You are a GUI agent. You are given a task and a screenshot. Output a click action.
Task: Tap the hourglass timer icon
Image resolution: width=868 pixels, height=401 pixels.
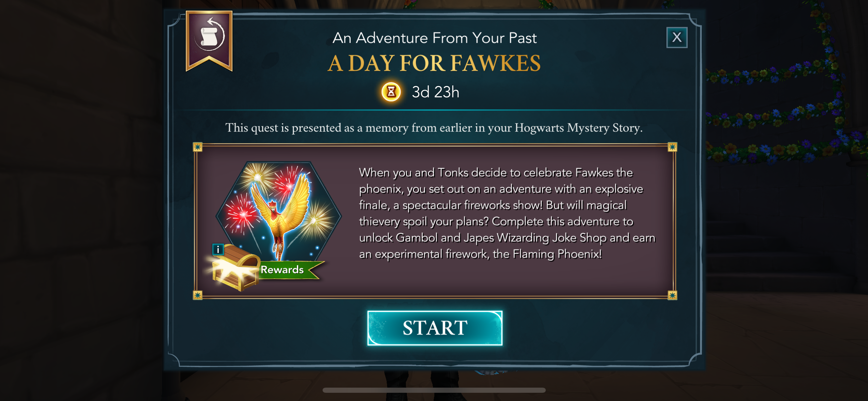tap(391, 92)
